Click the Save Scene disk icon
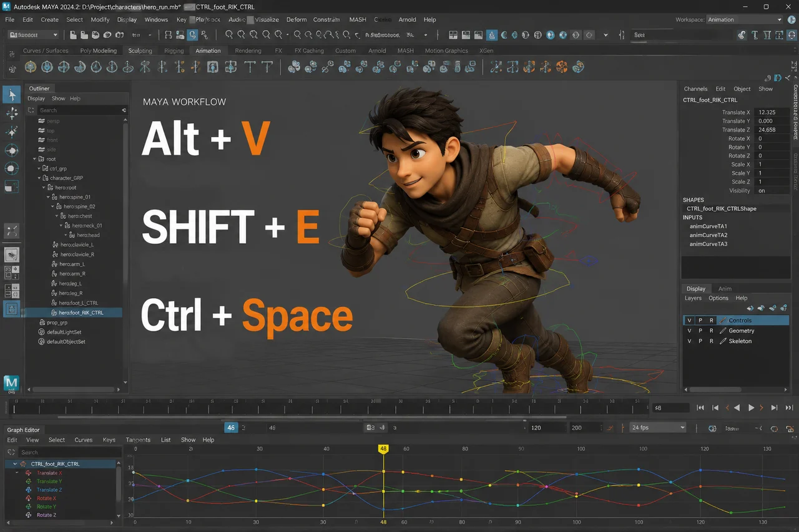Screen dimensions: 799x532 pyautogui.click(x=95, y=36)
